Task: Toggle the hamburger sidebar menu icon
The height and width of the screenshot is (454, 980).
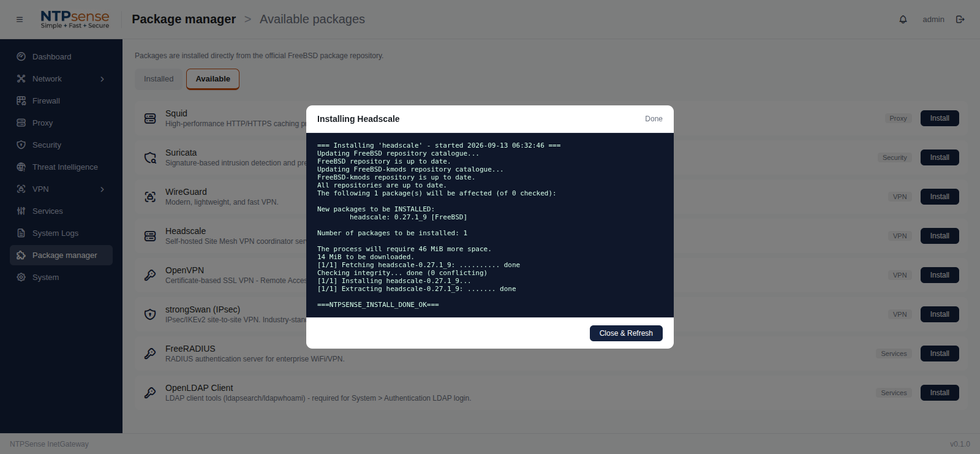Action: coord(20,20)
